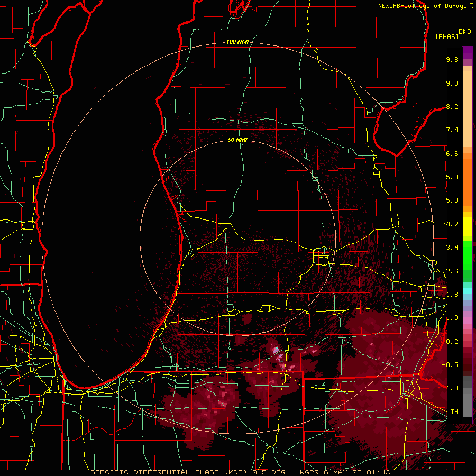Screen dimensions: 476x476
Task: Pick the gray band on the KDP color bar
Action: click(x=467, y=396)
